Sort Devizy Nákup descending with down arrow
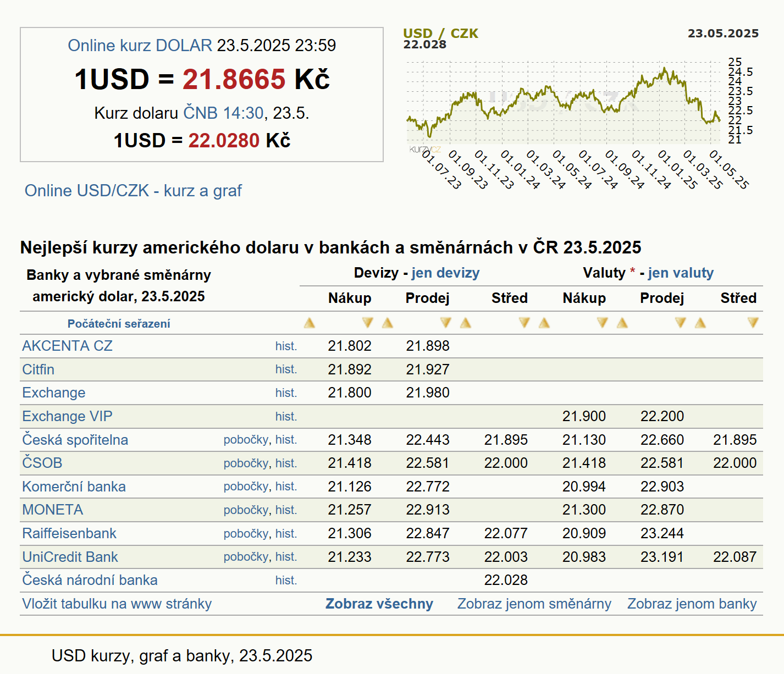 click(367, 323)
